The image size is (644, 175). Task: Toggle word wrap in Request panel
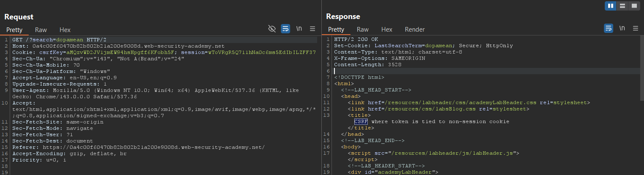[x=286, y=29]
